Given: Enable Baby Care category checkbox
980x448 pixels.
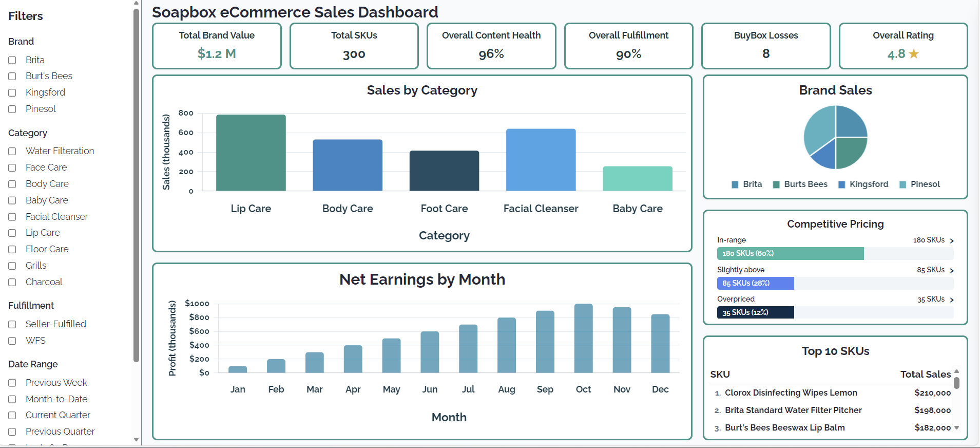Looking at the screenshot, I should 12,200.
